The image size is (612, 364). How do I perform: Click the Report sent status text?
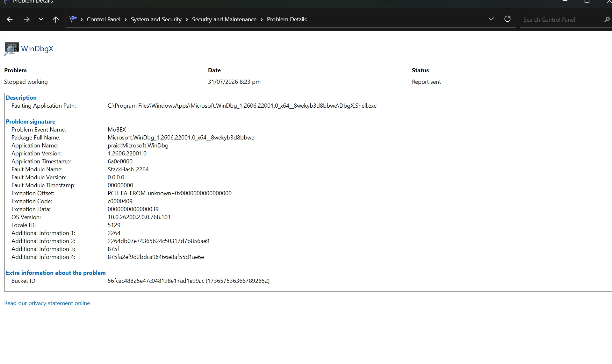(426, 82)
